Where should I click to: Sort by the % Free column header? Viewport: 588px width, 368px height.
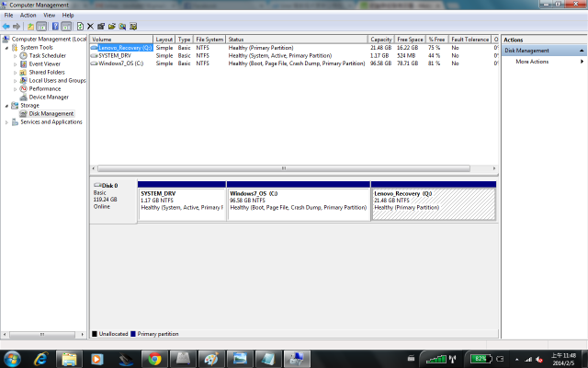pyautogui.click(x=437, y=40)
